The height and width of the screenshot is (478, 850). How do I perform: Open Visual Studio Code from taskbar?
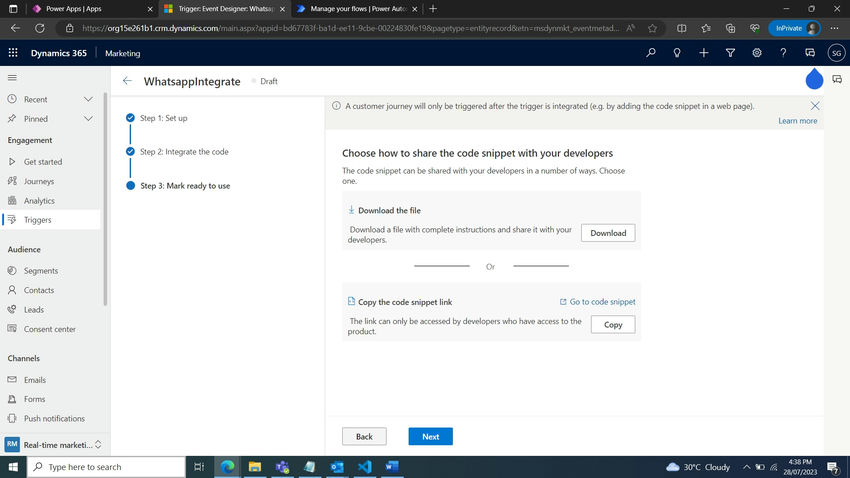[x=365, y=467]
